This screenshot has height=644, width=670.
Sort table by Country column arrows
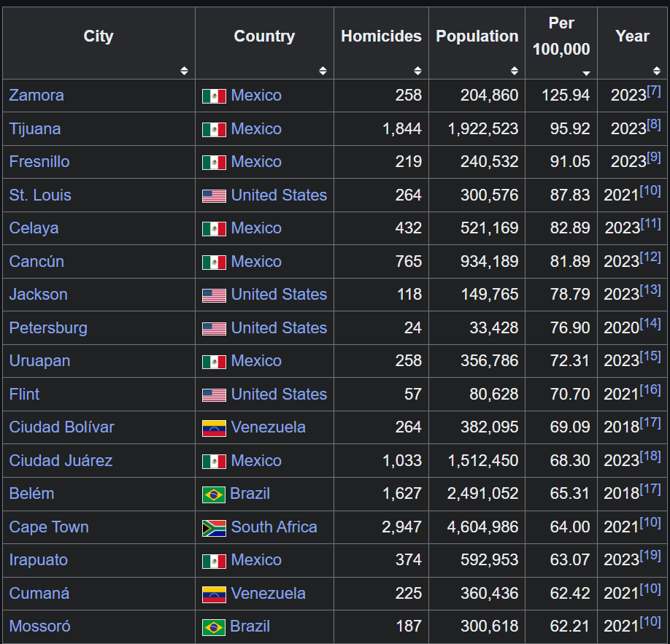coord(323,71)
